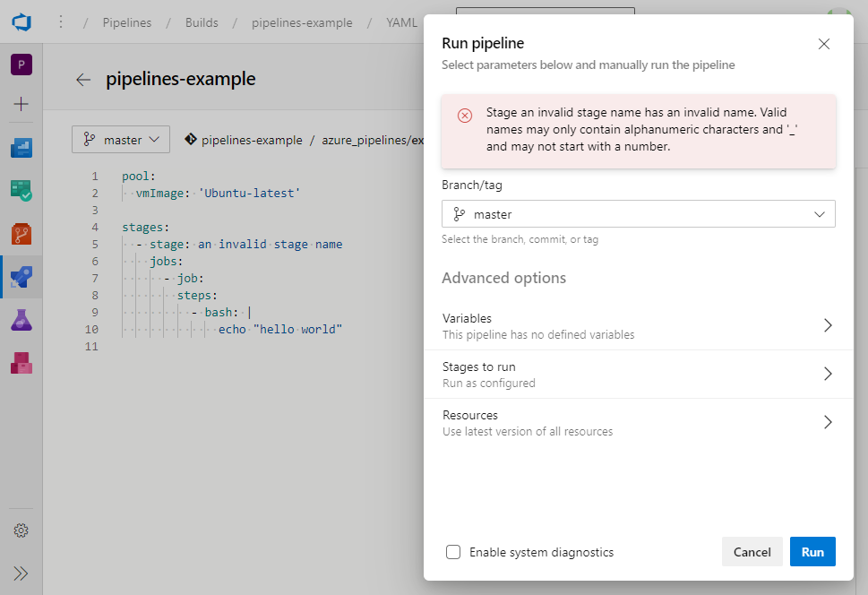
Task: Open Test Plans flask icon in sidebar
Action: [21, 320]
